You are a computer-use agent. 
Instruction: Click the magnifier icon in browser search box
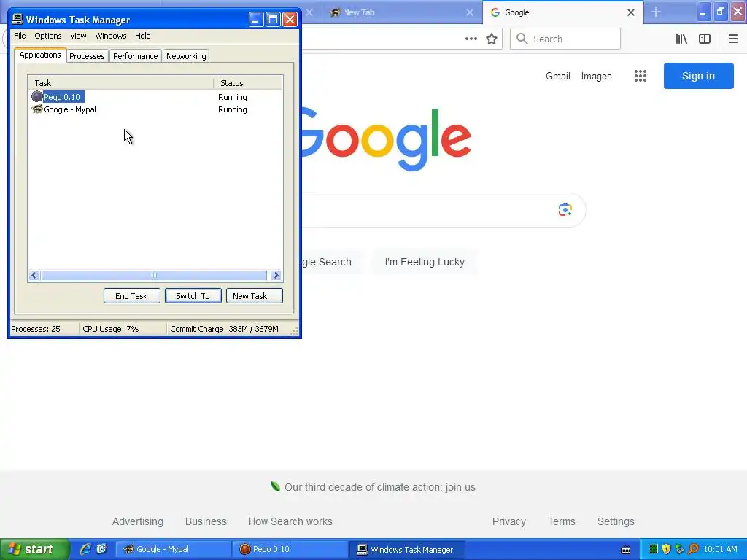522,39
